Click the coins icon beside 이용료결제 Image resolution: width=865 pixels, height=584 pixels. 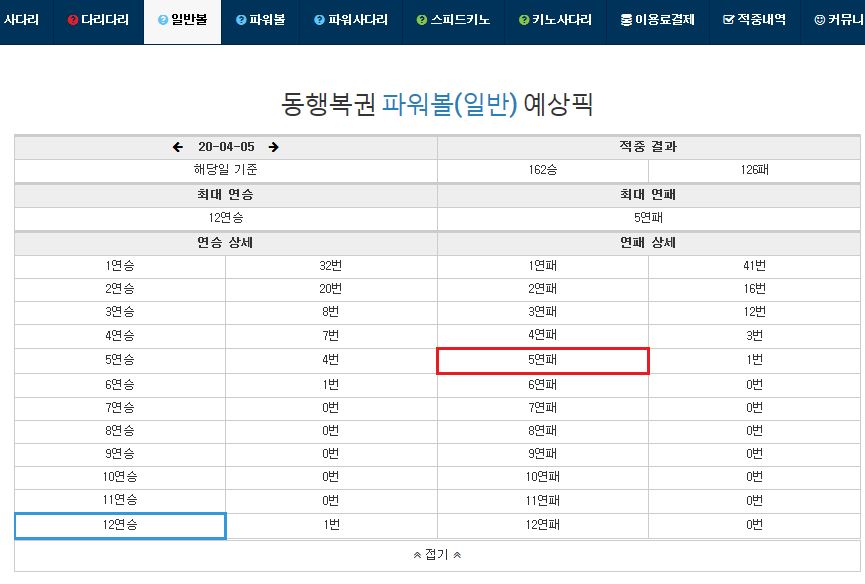click(x=626, y=20)
